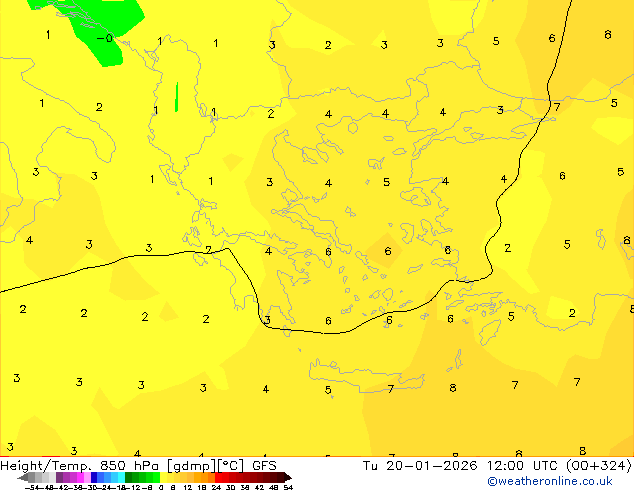The width and height of the screenshot is (634, 490).
Task: Click the '[°C]' unit label
Action: tap(231, 466)
